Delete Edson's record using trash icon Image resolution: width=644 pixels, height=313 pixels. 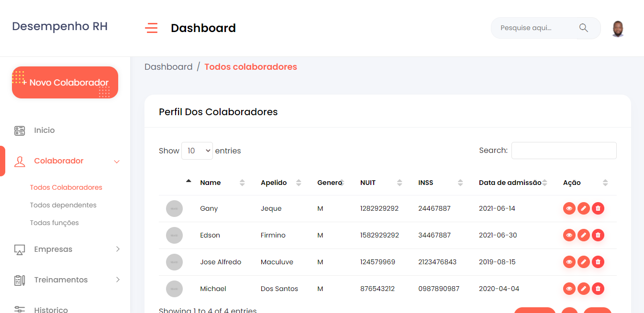tap(598, 235)
